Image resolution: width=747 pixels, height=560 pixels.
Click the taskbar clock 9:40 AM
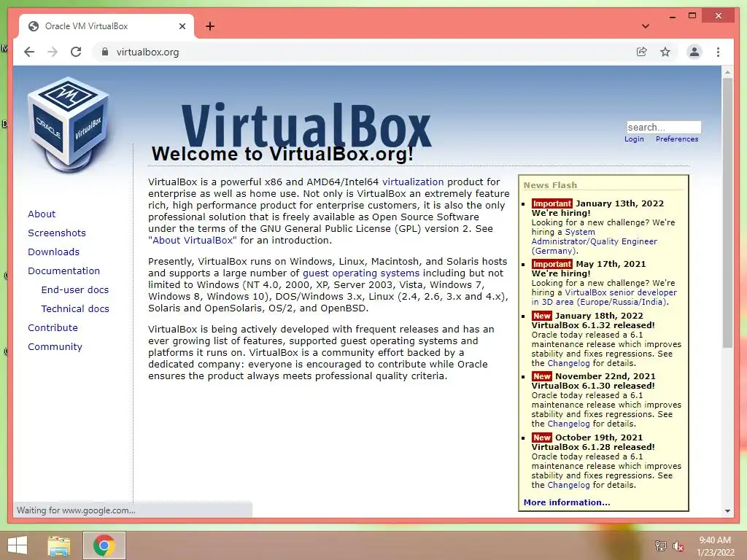click(715, 540)
